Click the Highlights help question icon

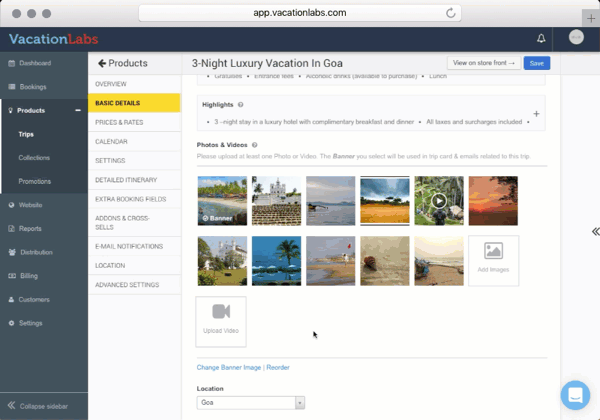click(x=241, y=104)
